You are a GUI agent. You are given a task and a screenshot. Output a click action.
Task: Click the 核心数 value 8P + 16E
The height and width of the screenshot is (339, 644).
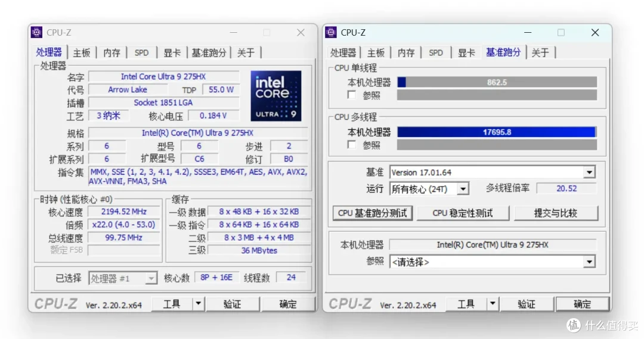(x=216, y=278)
